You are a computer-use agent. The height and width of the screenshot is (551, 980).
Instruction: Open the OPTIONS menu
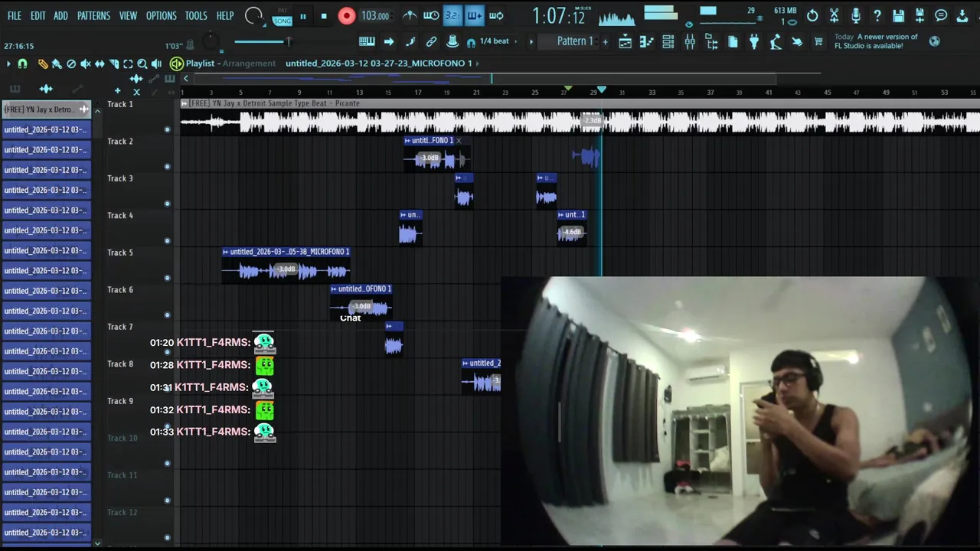pos(161,15)
